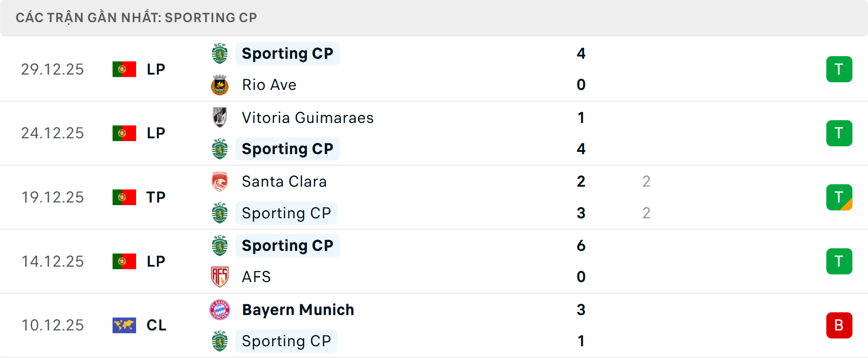Toggle the half-yellow T badge for Santa Clara match
The image size is (868, 358).
(x=839, y=197)
